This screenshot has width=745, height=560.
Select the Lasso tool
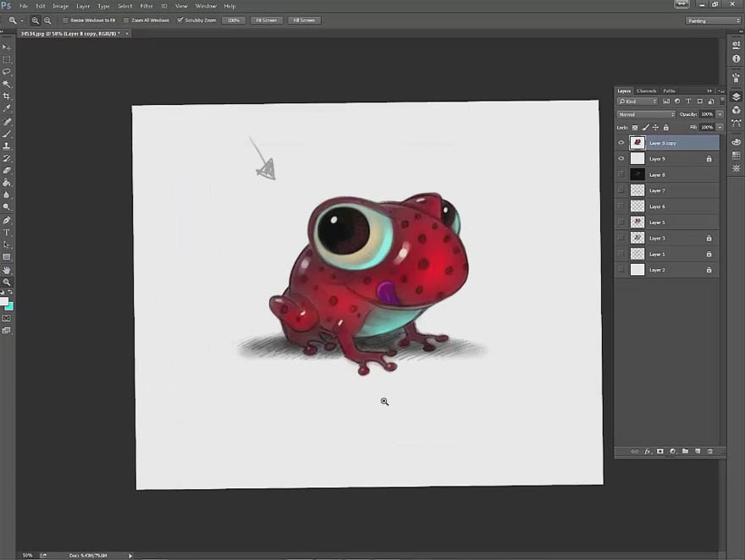(x=6, y=72)
